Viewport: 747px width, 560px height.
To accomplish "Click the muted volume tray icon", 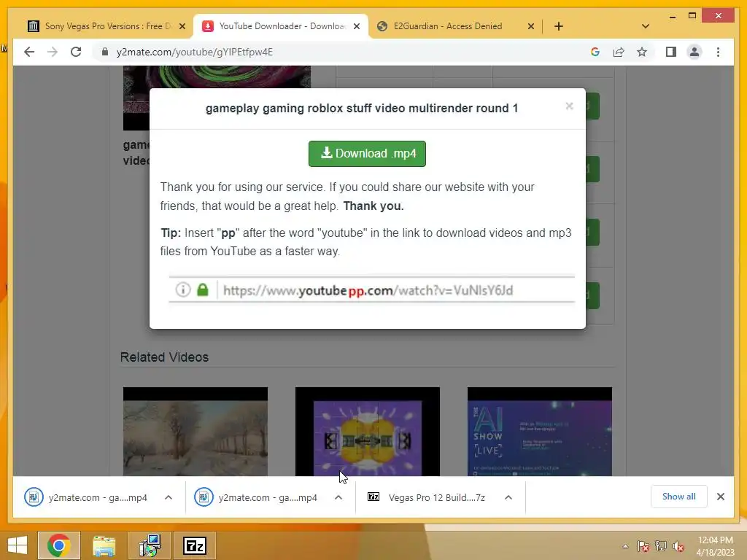I will click(678, 546).
